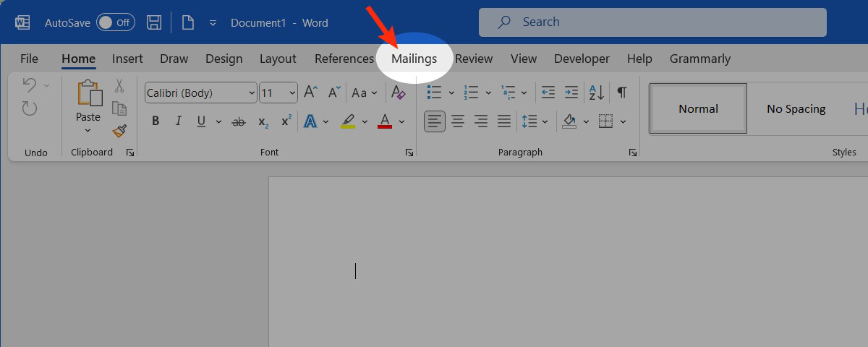Click the Undo arrow icon
This screenshot has width=868, height=347.
(30, 85)
